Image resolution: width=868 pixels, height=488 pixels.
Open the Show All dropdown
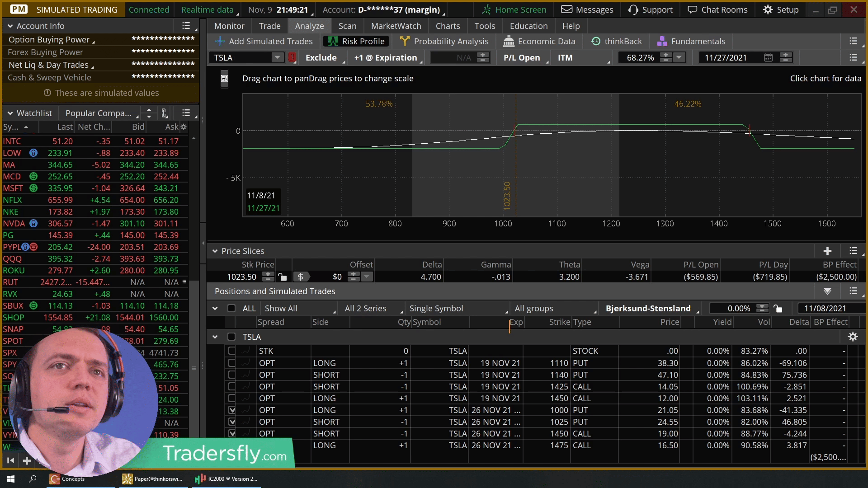(300, 308)
